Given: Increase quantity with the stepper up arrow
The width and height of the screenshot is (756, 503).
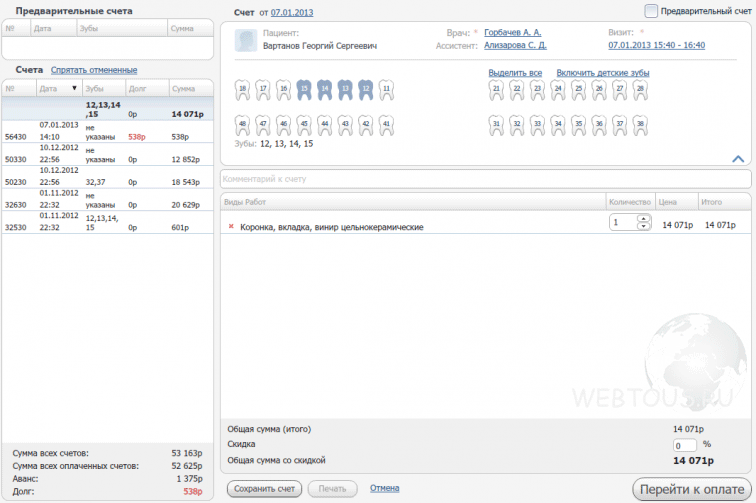Looking at the screenshot, I should click(x=644, y=219).
